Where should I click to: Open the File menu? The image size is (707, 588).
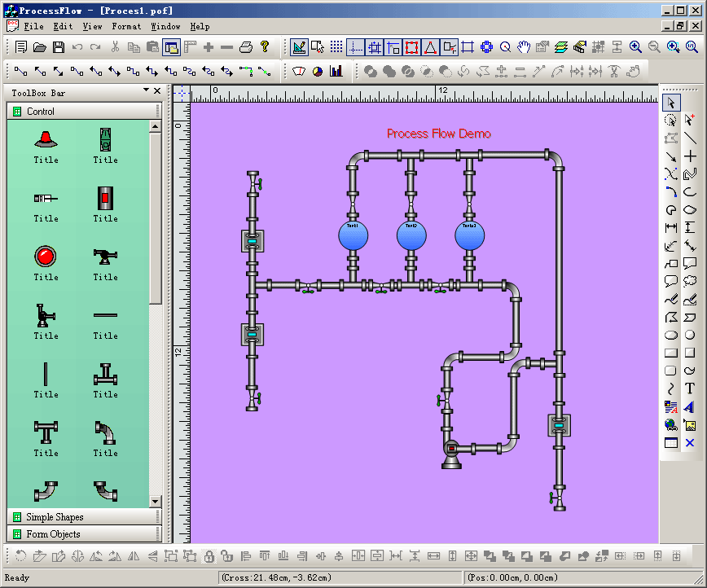pos(34,27)
